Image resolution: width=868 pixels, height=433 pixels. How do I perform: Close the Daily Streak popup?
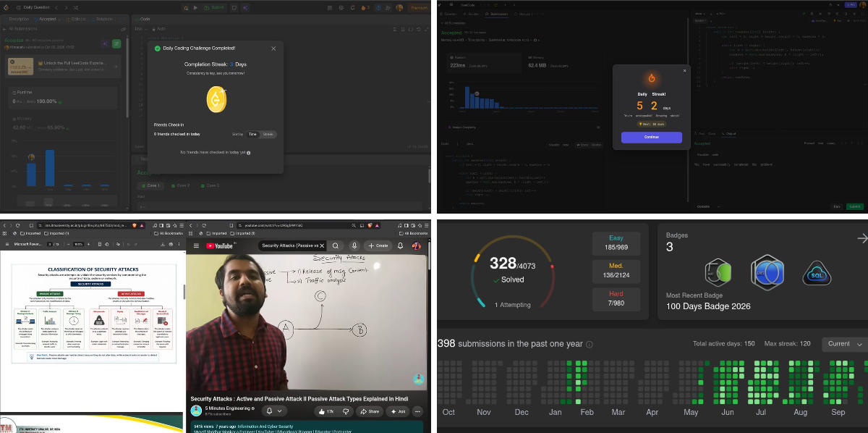pos(685,71)
